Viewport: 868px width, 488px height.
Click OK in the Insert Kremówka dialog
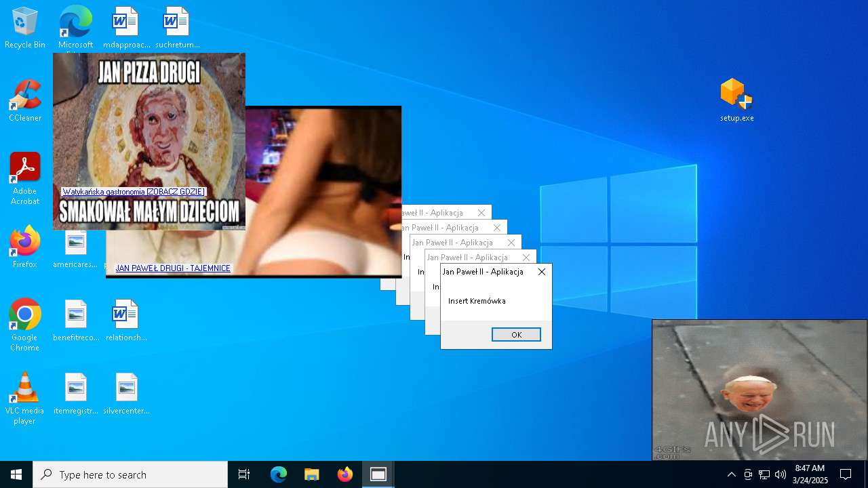click(516, 335)
